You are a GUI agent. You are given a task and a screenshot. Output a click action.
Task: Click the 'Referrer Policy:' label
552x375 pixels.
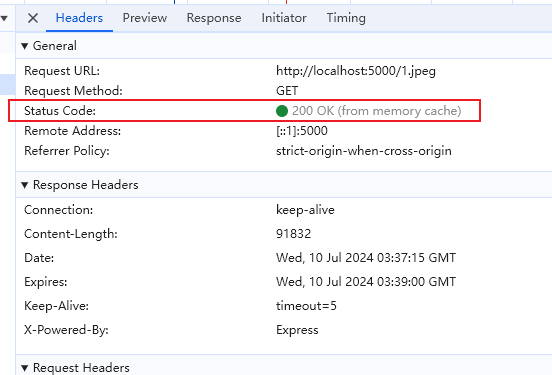67,151
